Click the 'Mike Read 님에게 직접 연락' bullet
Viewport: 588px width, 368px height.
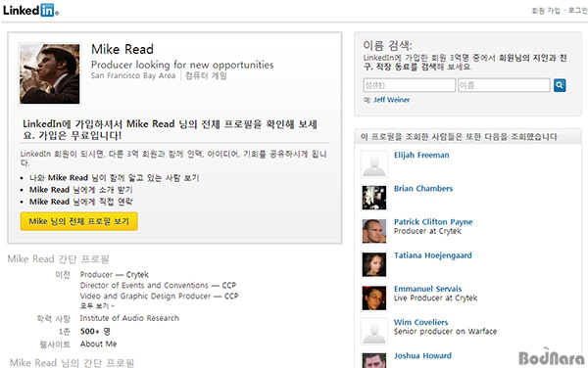coord(81,202)
